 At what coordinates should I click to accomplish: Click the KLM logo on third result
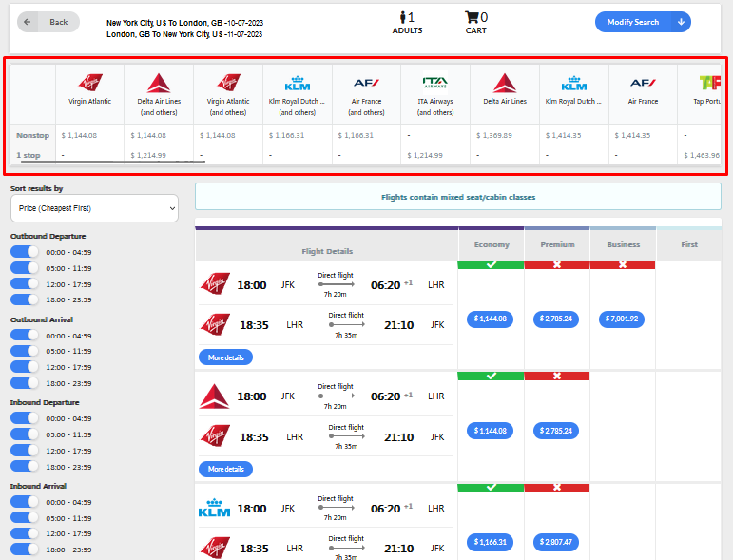point(215,508)
